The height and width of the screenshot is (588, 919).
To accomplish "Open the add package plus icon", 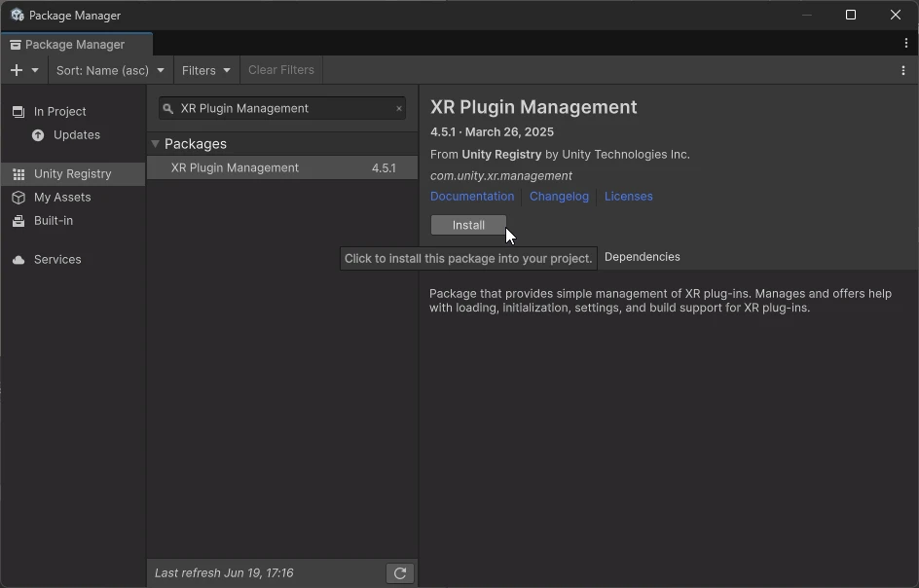I will 16,69.
